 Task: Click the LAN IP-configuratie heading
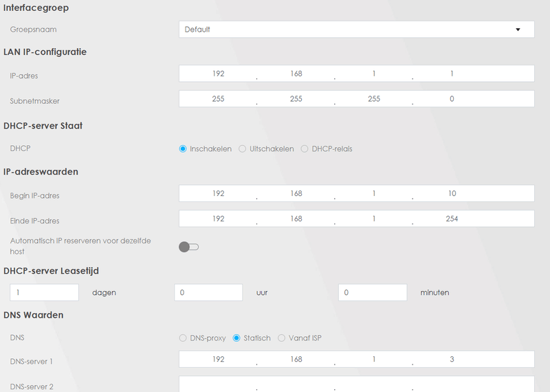tap(45, 52)
